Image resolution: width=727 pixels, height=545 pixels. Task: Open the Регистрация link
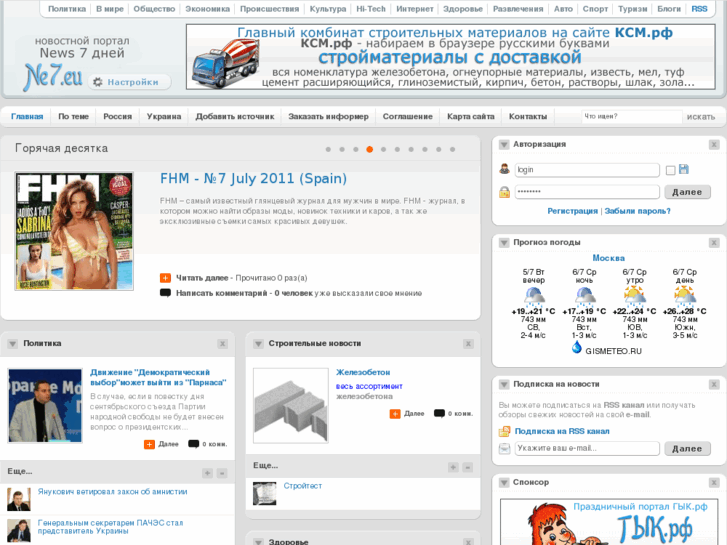pyautogui.click(x=573, y=211)
